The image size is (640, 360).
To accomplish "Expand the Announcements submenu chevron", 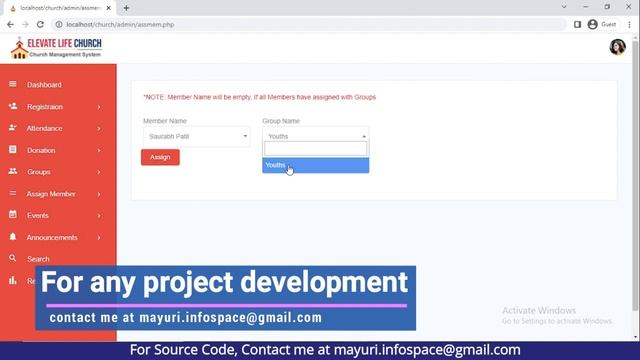I will [99, 238].
